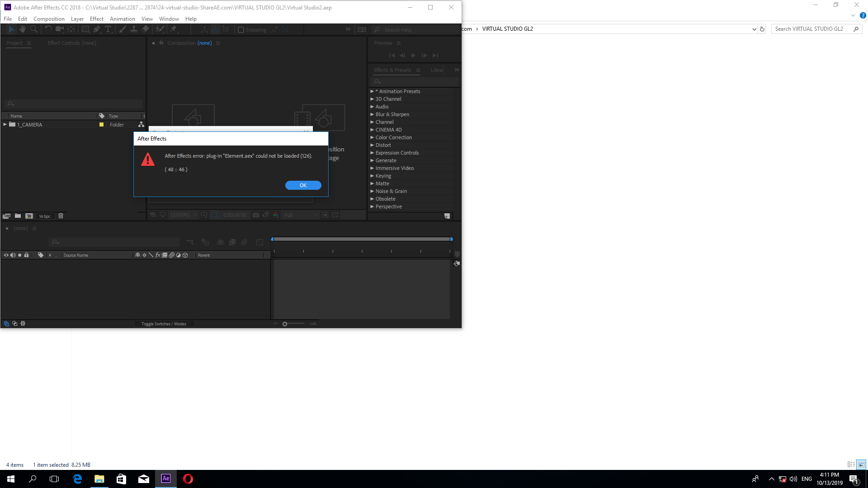Open the Composition menu
The height and width of the screenshot is (488, 868).
[49, 19]
